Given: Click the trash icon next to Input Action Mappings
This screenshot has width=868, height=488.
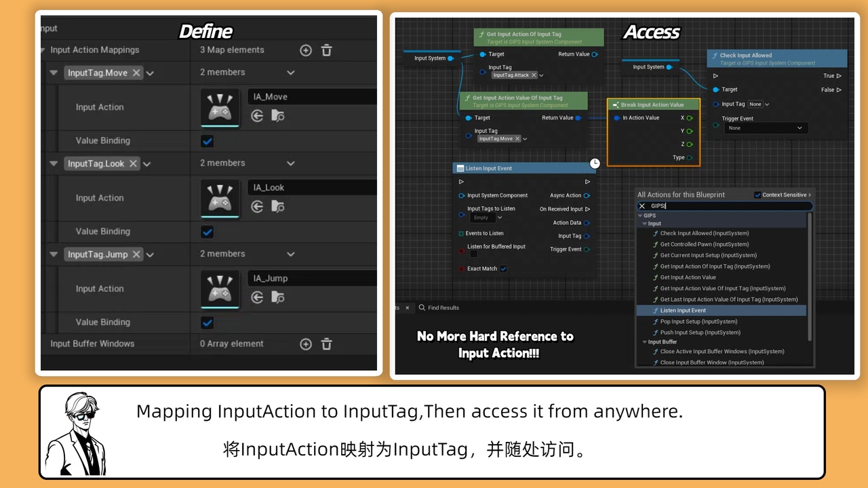Looking at the screenshot, I should click(x=326, y=49).
